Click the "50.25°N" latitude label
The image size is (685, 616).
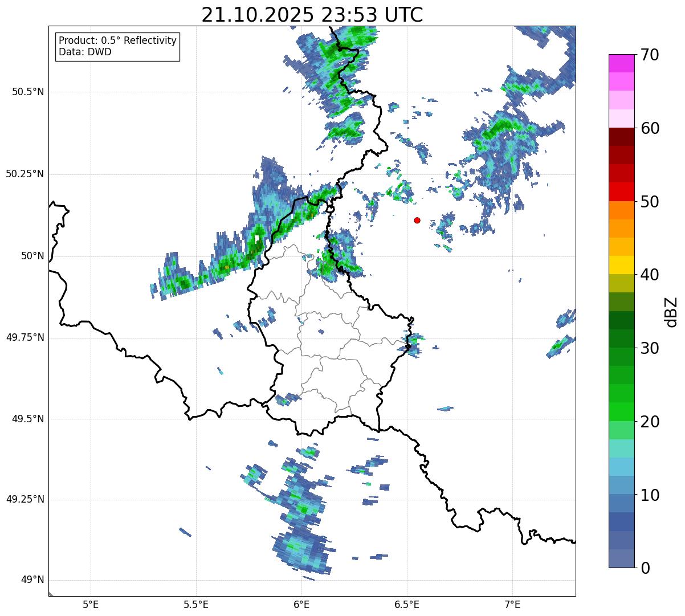coord(25,174)
